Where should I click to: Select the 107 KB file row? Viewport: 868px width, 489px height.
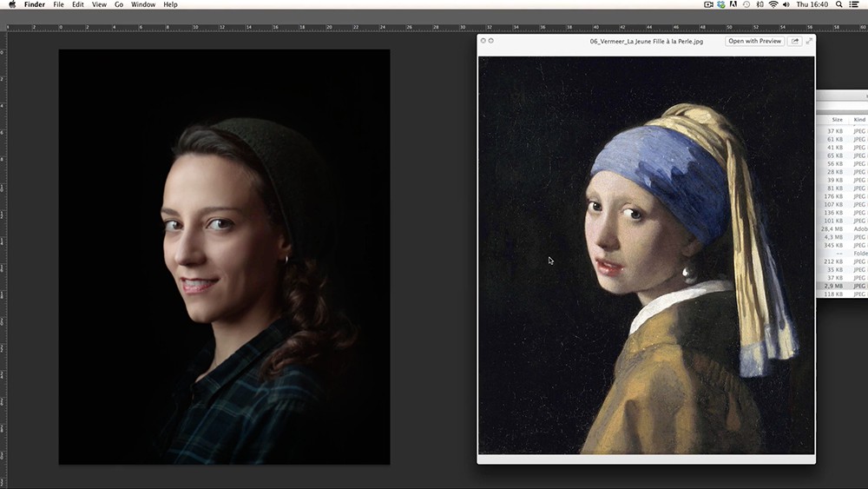click(x=843, y=204)
